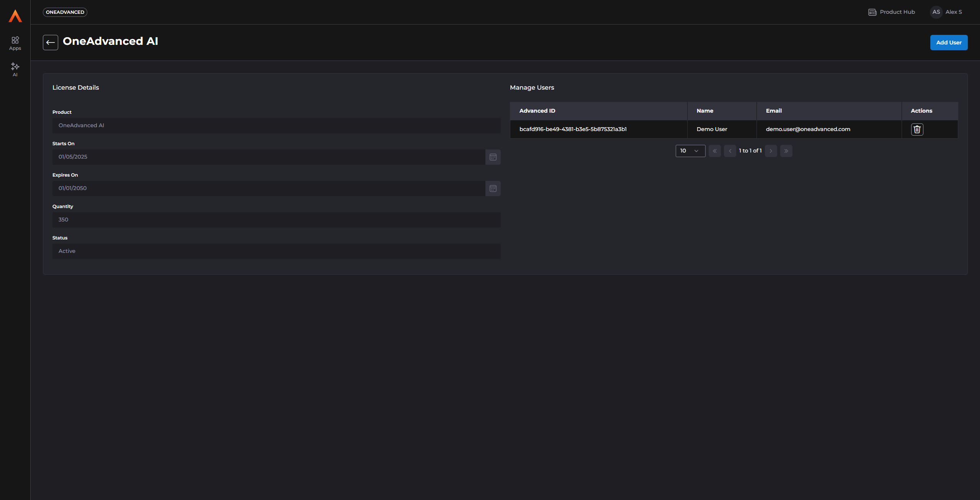
Task: Open the Expires On calendar picker
Action: point(493,189)
